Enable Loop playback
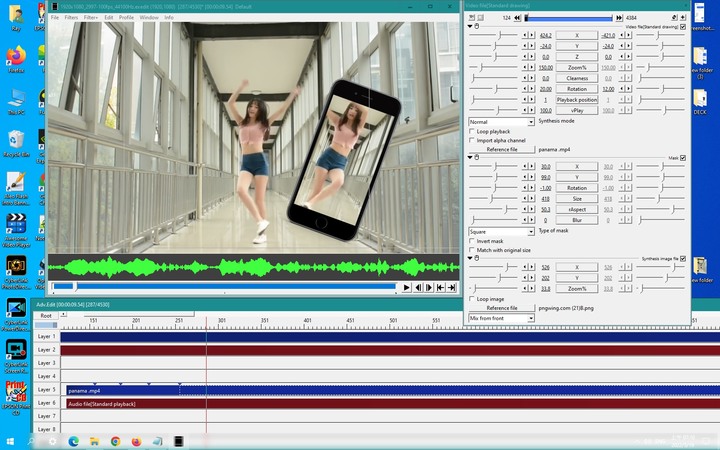This screenshot has width=720, height=450. [x=472, y=131]
